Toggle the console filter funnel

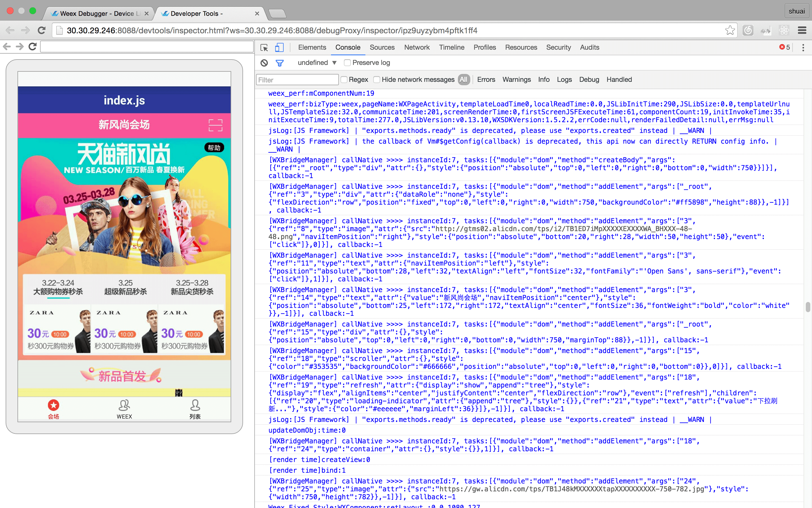click(279, 63)
